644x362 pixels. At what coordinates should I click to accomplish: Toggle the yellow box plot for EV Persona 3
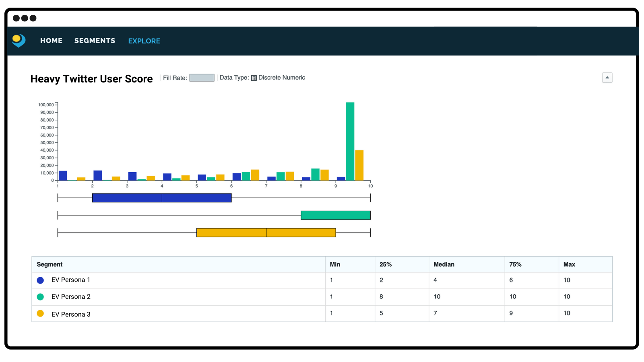(x=266, y=232)
